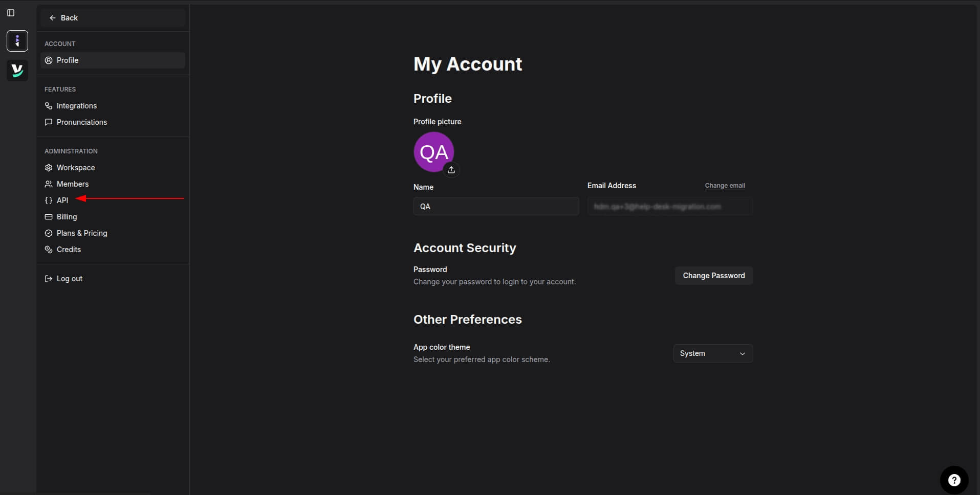Open the help question mark button
The image size is (980, 495).
click(x=954, y=480)
